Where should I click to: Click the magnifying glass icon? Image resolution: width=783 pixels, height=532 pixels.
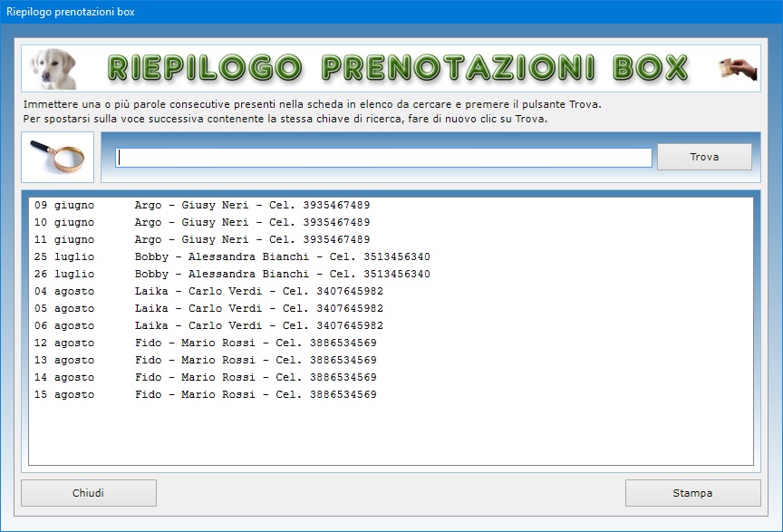[x=57, y=157]
